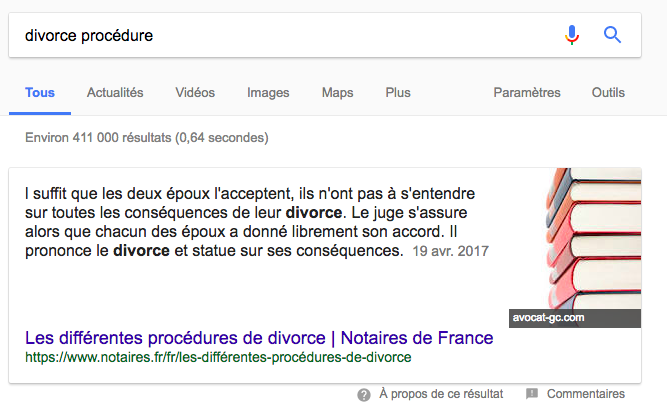667x413 pixels.
Task: Click in the search box containing 'divorce procédure'
Action: pyautogui.click(x=280, y=35)
